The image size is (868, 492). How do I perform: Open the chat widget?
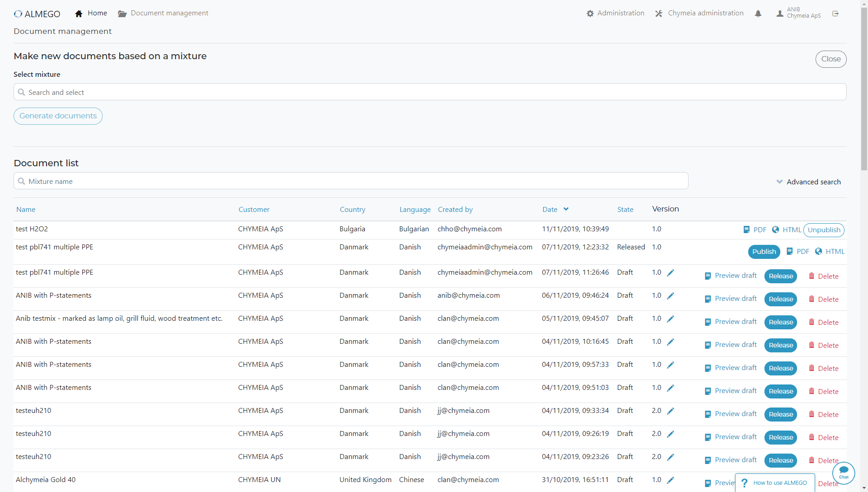(x=844, y=473)
